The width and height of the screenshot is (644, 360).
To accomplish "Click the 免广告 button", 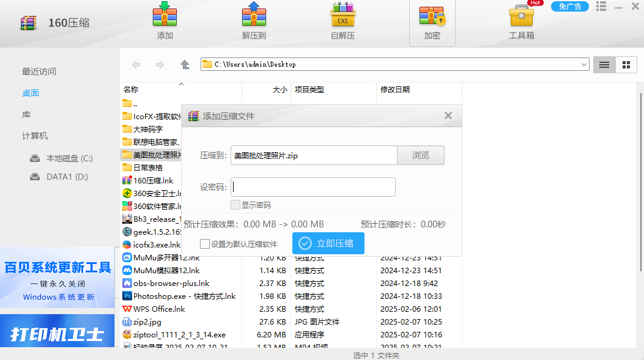I will tap(569, 7).
